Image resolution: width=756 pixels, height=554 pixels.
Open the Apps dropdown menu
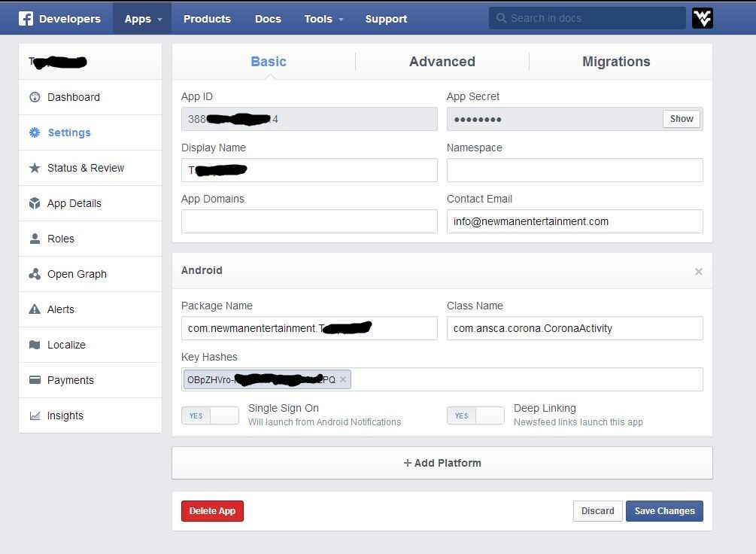click(142, 19)
